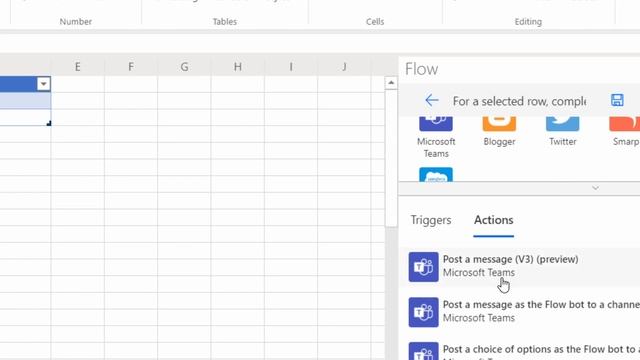Select column H header

238,67
